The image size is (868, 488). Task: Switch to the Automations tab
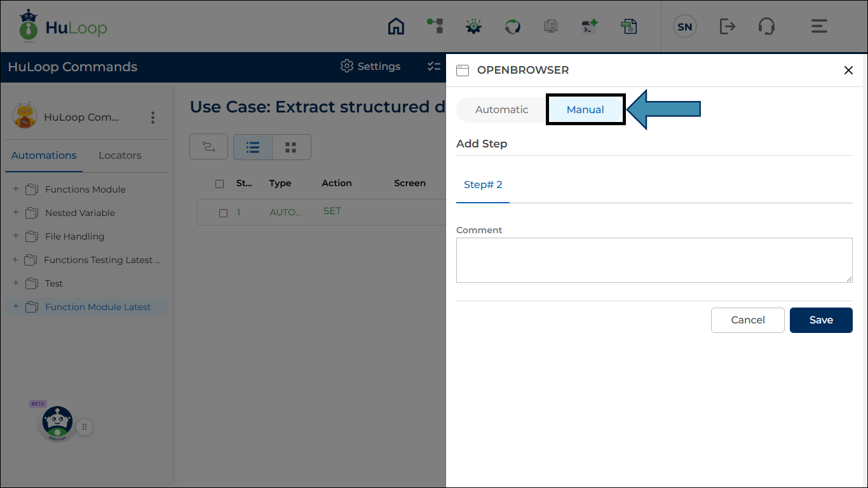[44, 156]
